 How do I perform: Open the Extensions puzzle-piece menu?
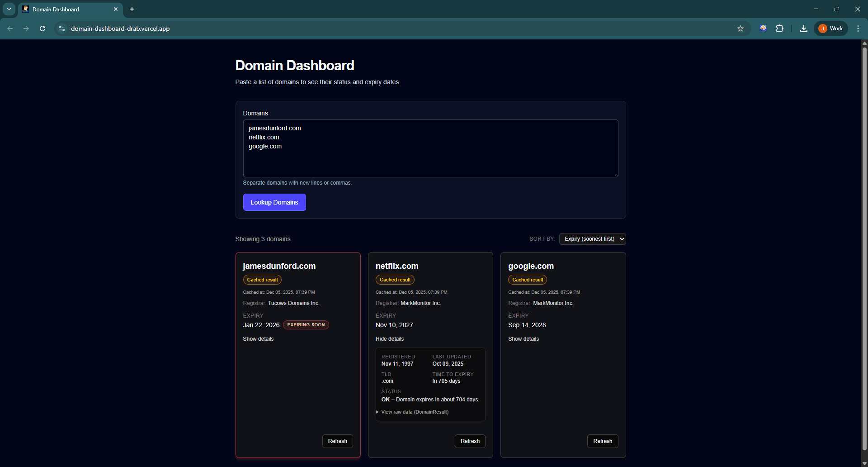[x=780, y=28]
